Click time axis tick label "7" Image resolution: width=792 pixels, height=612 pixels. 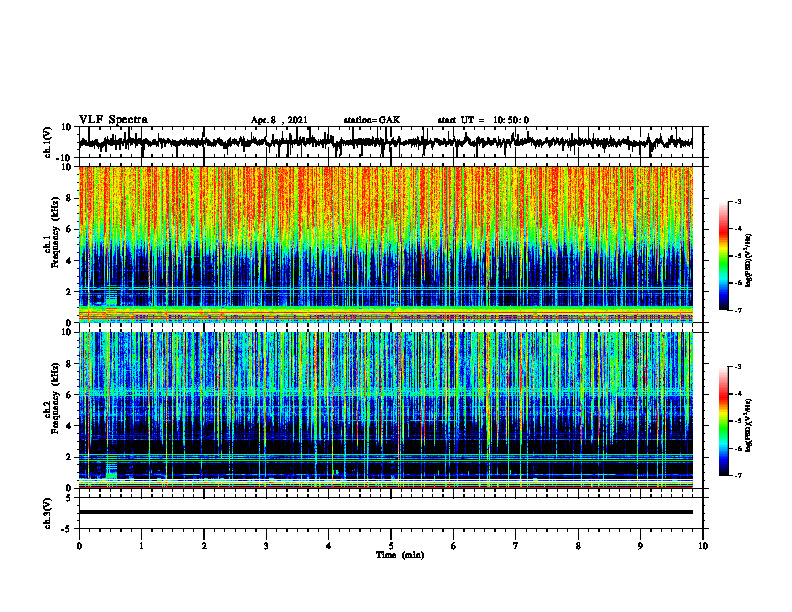[516, 546]
